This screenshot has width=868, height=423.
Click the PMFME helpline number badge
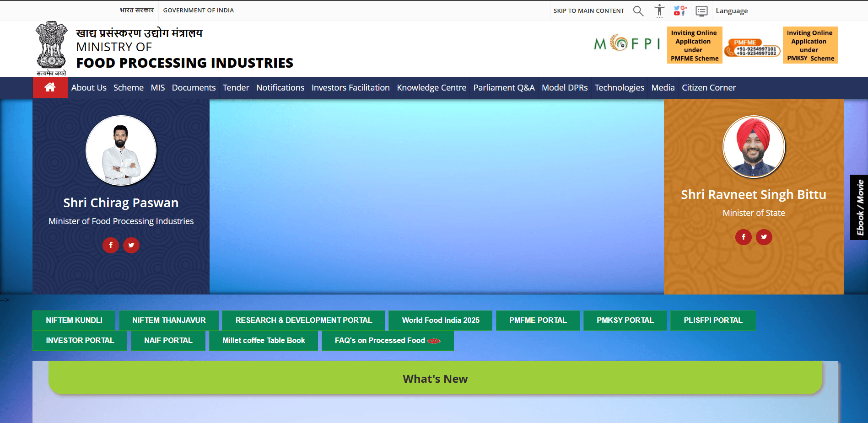tap(753, 48)
